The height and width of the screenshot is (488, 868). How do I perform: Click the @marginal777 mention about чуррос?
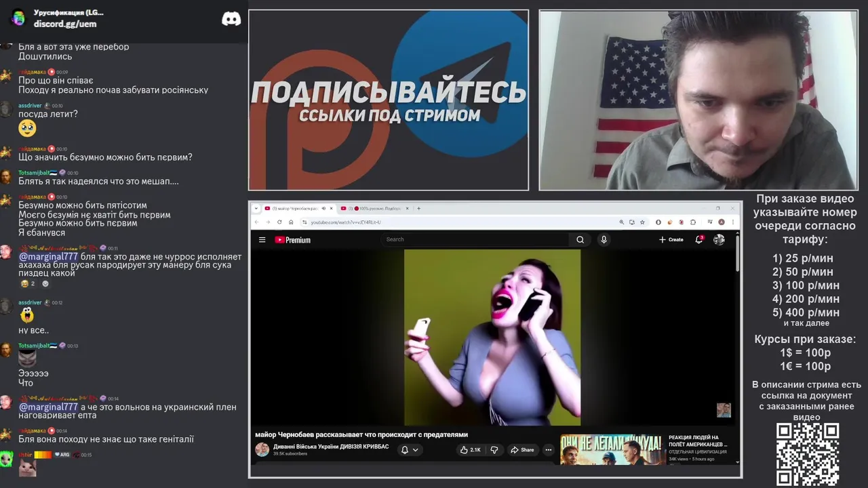coord(48,257)
